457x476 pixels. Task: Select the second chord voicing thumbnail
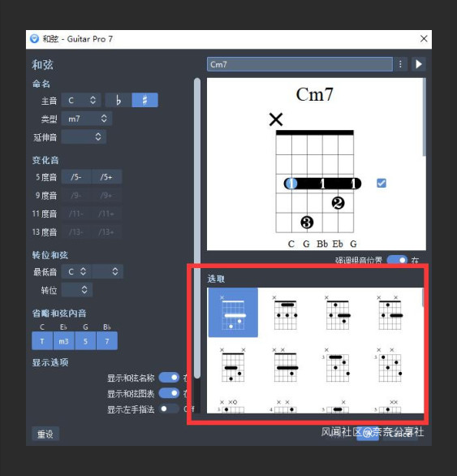click(x=285, y=313)
